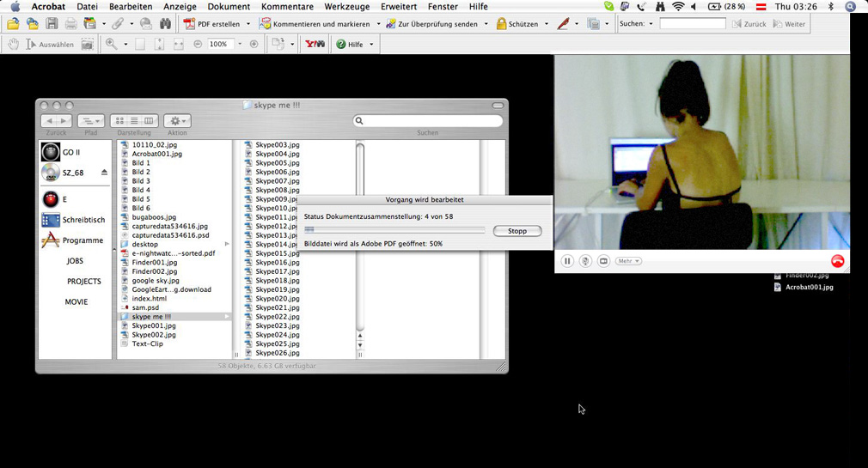This screenshot has width=868, height=468.
Task: Click the zoom-in plus button
Action: (x=254, y=44)
